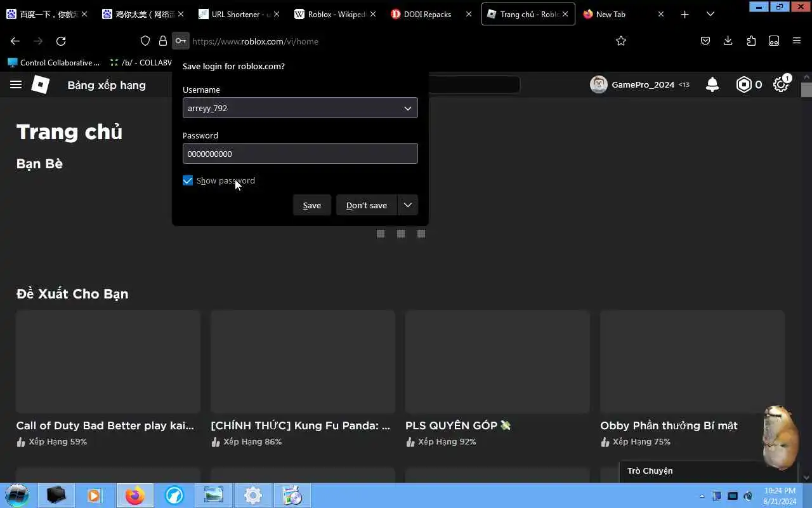812x508 pixels.
Task: Switch to the URL Shortener tab
Action: 239,14
